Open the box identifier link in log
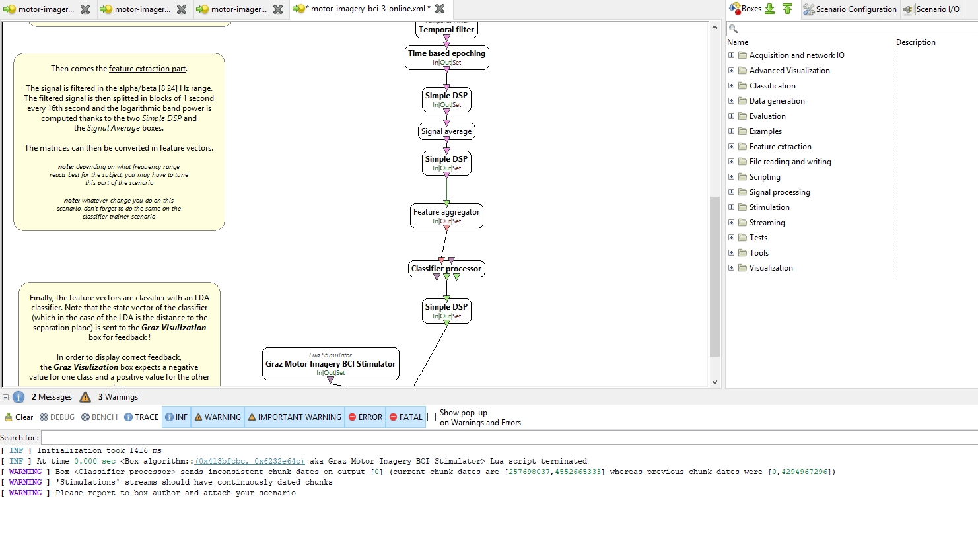The width and height of the screenshot is (978, 560). [x=250, y=462]
